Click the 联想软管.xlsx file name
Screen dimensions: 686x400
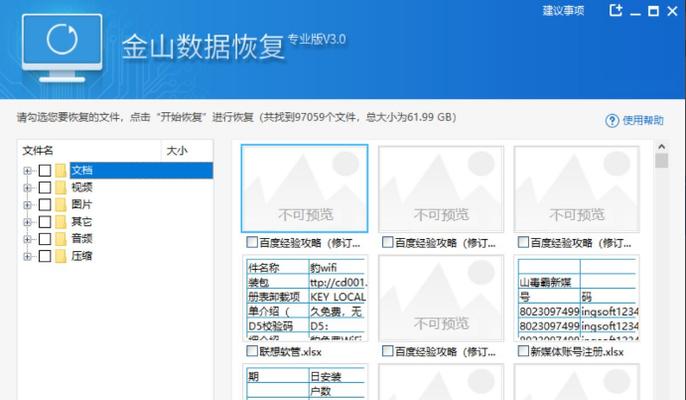290,352
